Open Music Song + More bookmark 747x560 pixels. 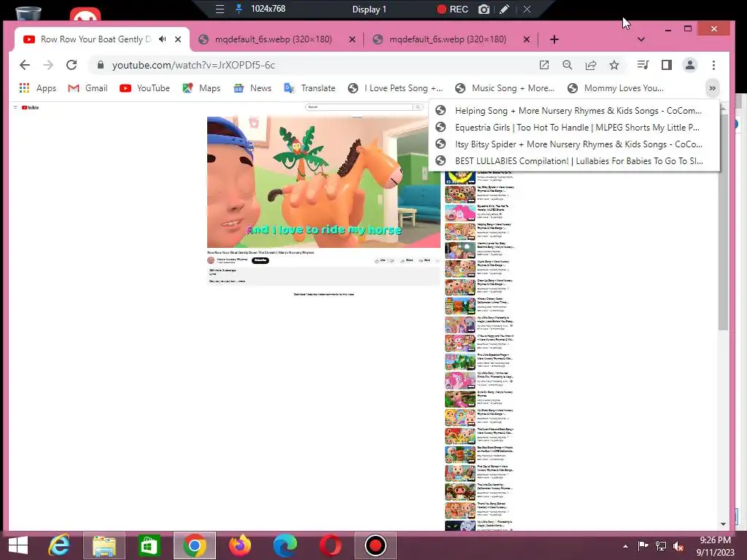[x=505, y=88]
